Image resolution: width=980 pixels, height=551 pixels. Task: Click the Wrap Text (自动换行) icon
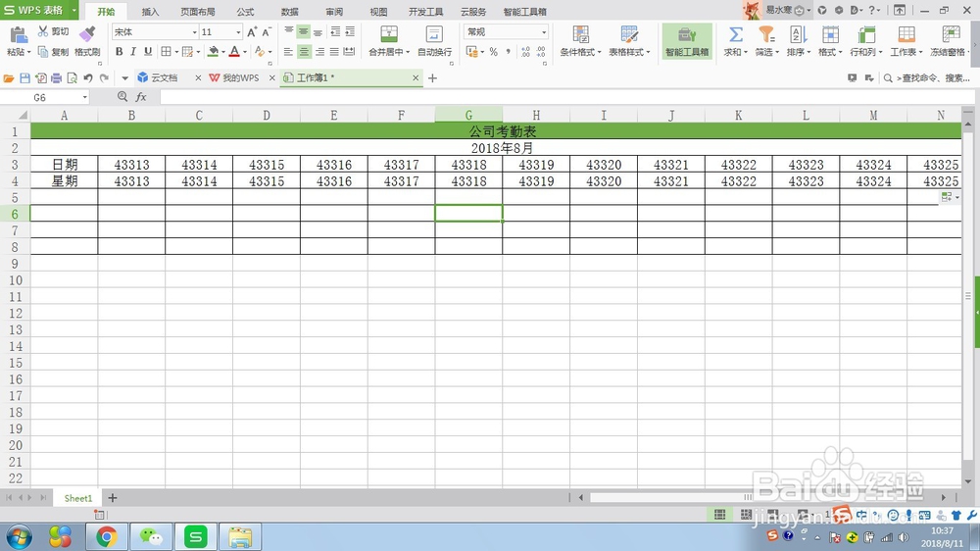tap(434, 33)
